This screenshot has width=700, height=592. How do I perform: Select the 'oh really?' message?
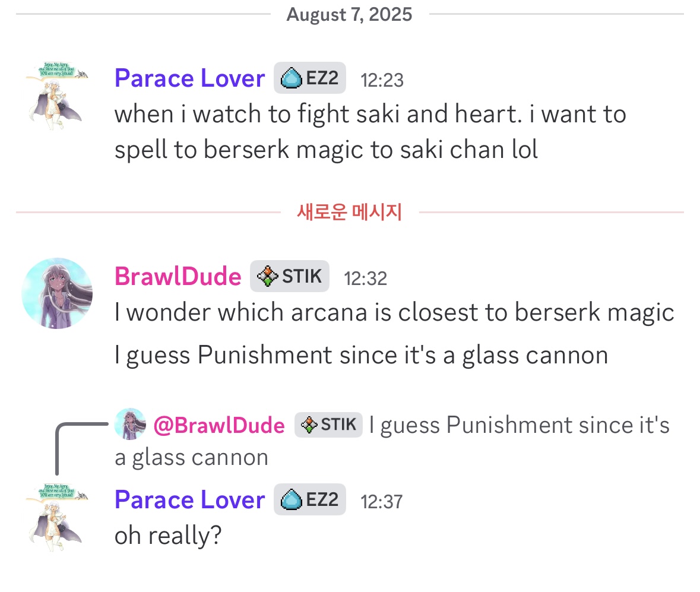[x=168, y=536]
